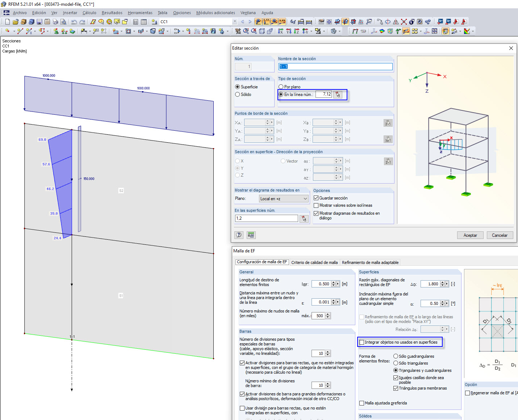Screen dimensions: 518x420
Task: Increase the α inclination value of 0.50
Action: coord(442,302)
